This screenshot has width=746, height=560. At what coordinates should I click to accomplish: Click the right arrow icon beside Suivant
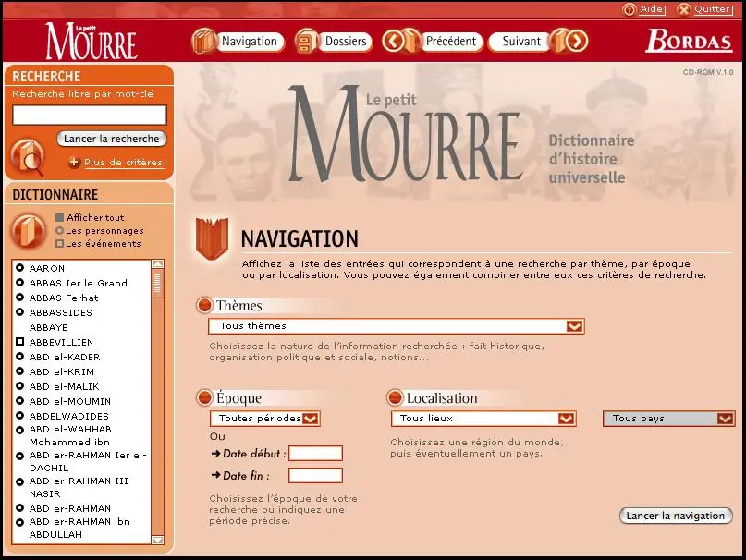[577, 41]
